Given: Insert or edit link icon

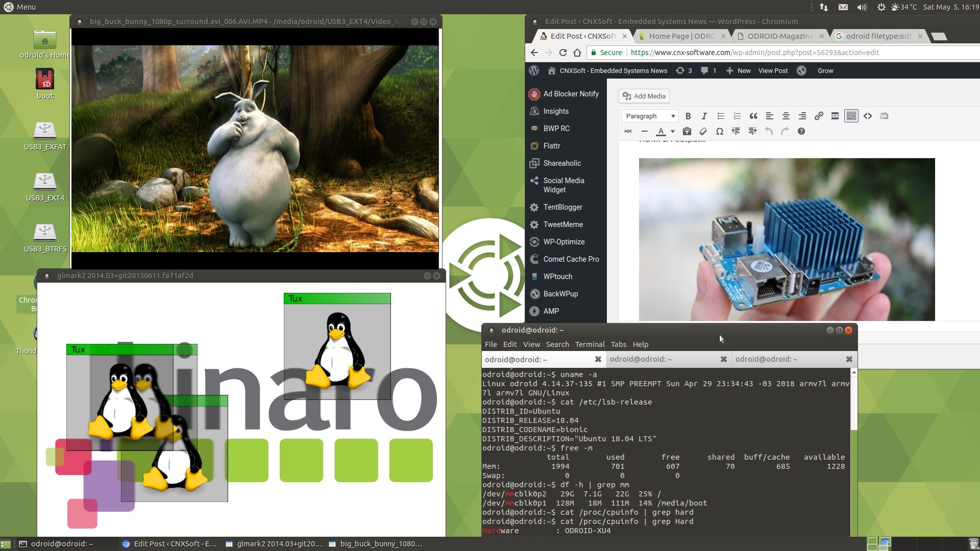Looking at the screenshot, I should (x=819, y=116).
